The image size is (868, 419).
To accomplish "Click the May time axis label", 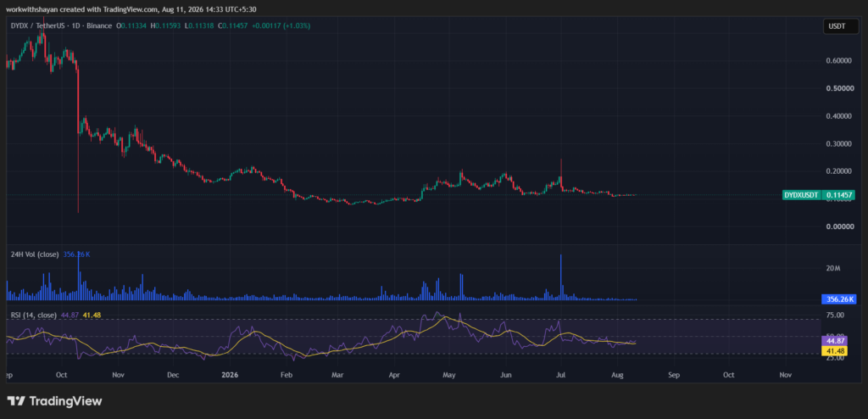I will pyautogui.click(x=449, y=375).
